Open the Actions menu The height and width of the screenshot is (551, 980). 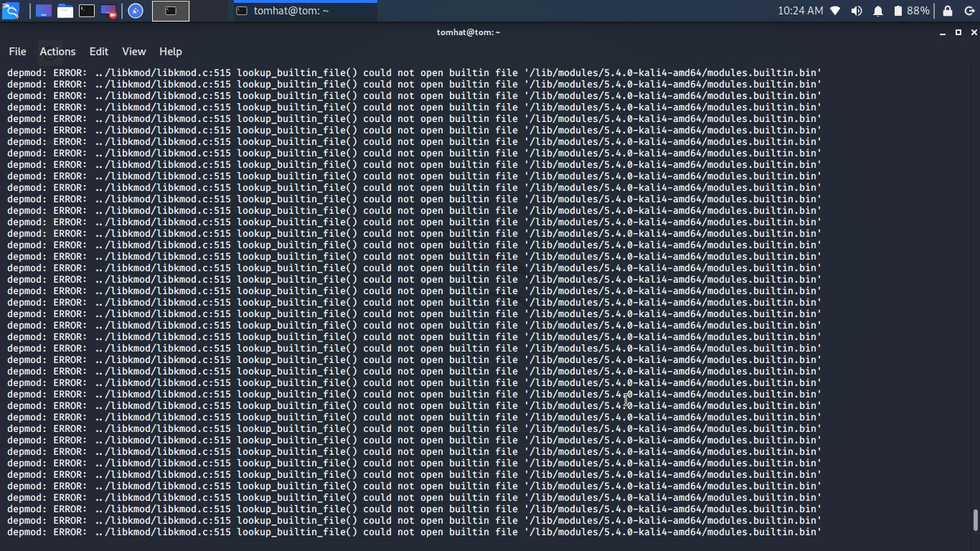(57, 52)
